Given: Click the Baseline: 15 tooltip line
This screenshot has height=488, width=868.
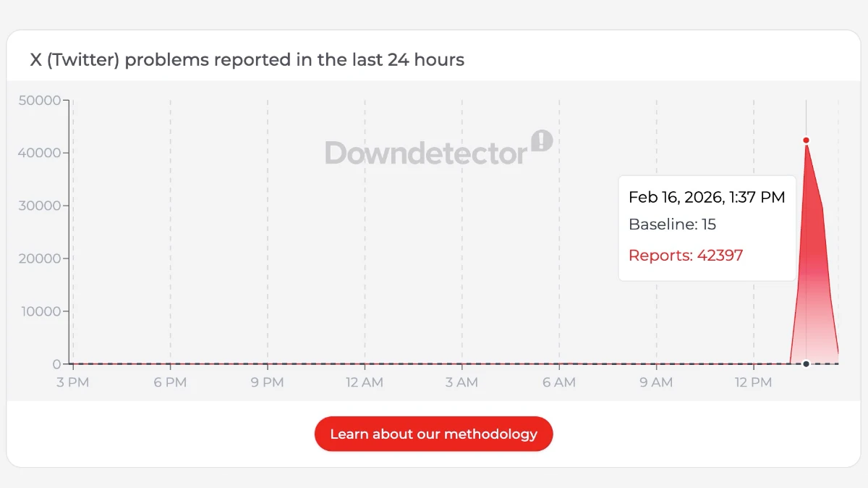Looking at the screenshot, I should [672, 224].
